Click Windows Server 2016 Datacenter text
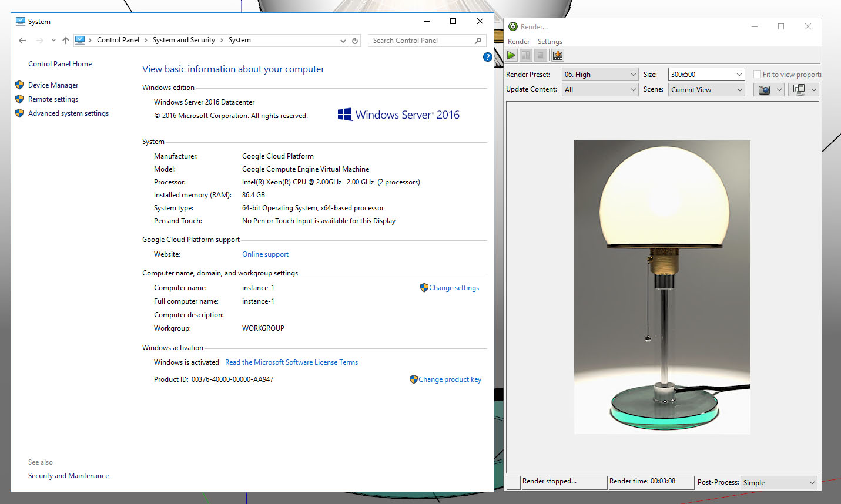 [x=204, y=102]
